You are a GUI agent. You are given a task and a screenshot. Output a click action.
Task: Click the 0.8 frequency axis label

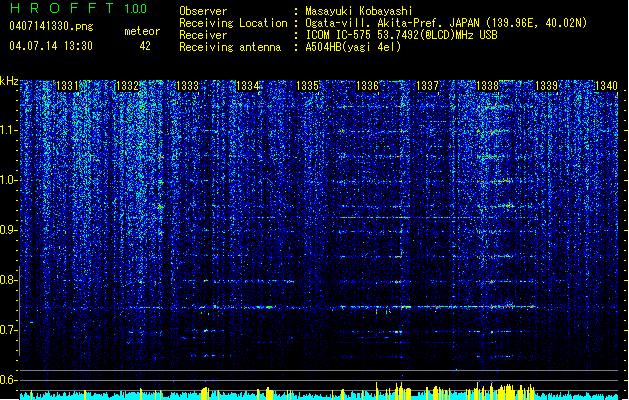[x=8, y=280]
